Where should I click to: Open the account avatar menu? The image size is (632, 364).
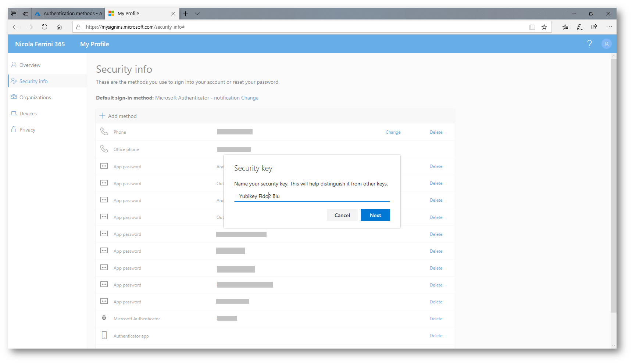(607, 44)
